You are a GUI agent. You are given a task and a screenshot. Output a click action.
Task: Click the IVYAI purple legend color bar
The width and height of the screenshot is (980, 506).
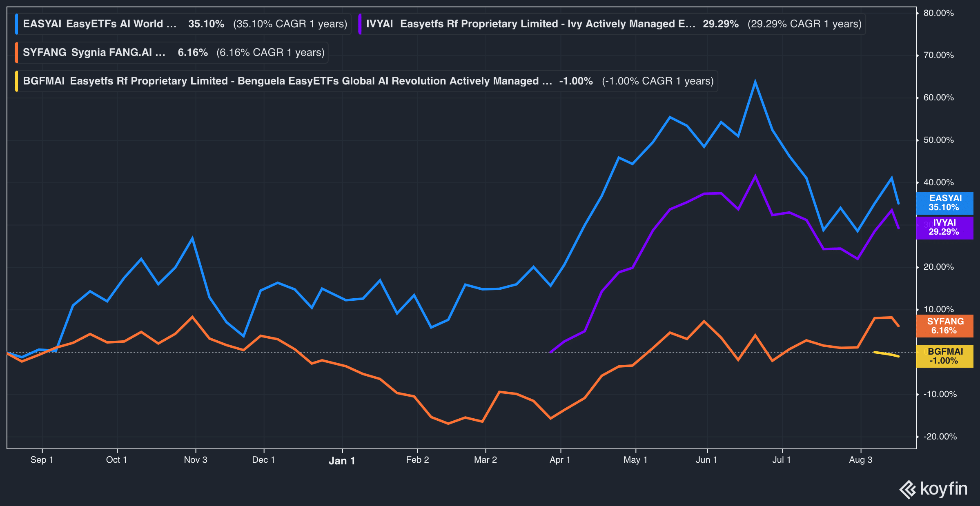coord(360,24)
